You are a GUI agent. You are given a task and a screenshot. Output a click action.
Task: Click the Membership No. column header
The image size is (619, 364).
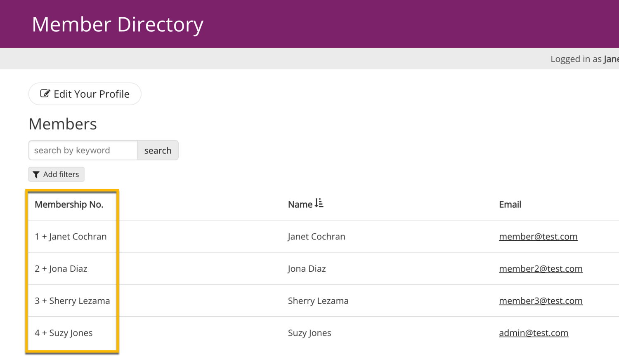click(x=69, y=204)
